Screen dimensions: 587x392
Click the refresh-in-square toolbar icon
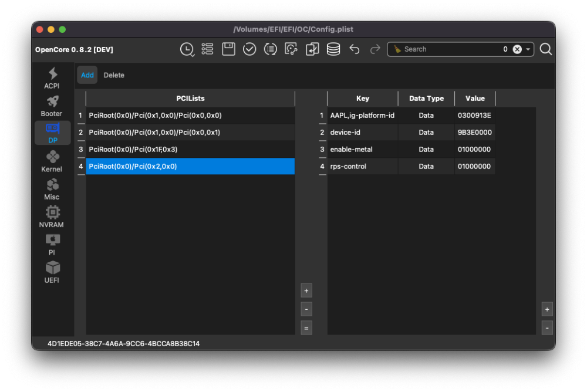pyautogui.click(x=291, y=49)
